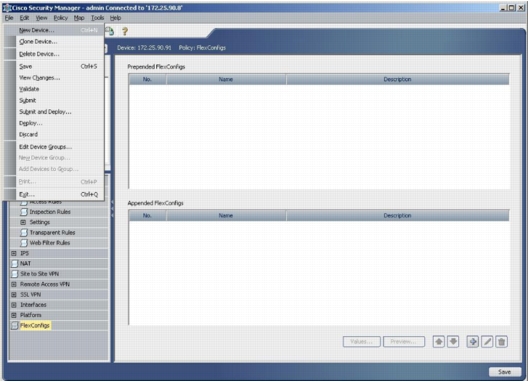
Task: Select the Inspection Rules policy icon
Action: pyautogui.click(x=24, y=212)
